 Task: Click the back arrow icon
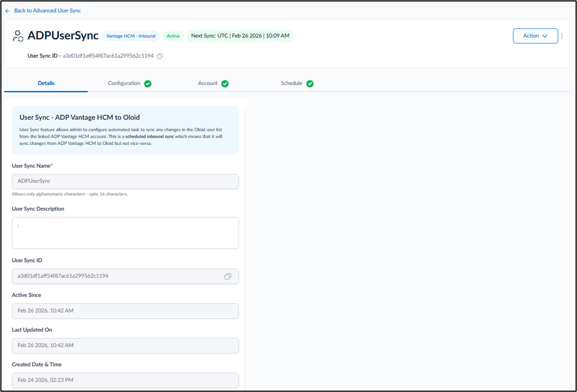pos(7,11)
